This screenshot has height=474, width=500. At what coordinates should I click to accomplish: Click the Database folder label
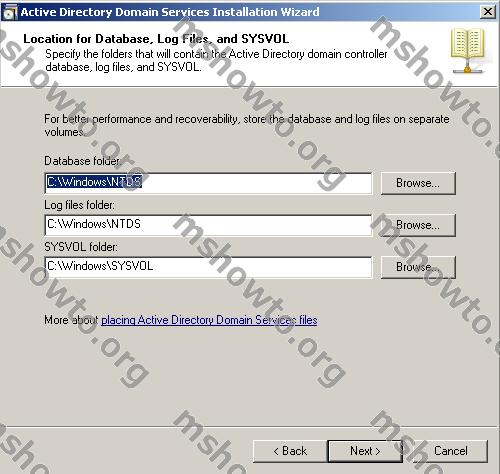(x=82, y=161)
